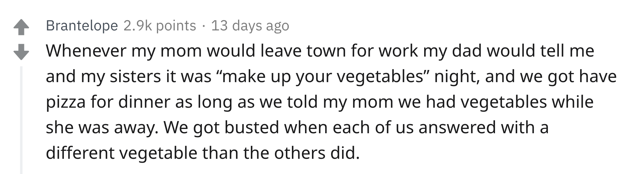Upvote Brantelope's comment
Image resolution: width=644 pixels, height=174 pixels.
[21, 27]
